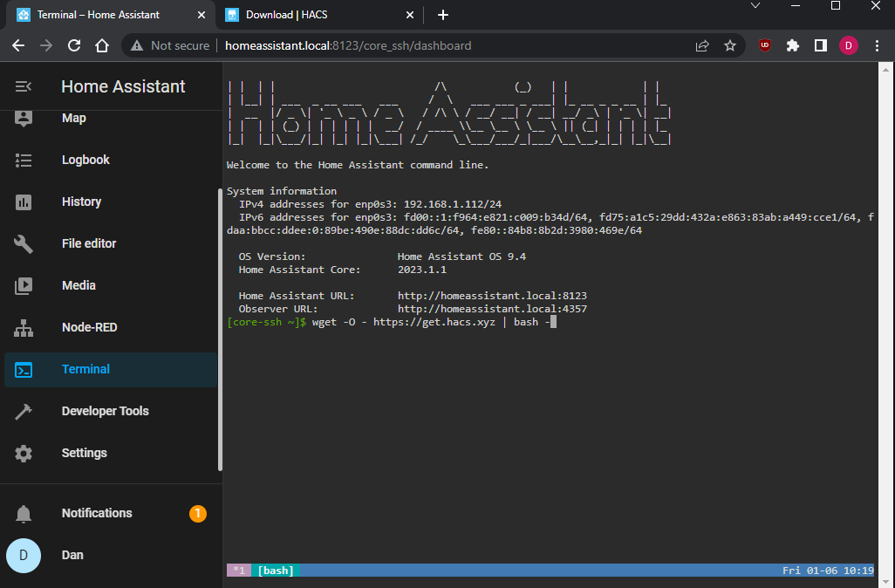Viewport: 895px width, 588px height.
Task: Open the browser Extensions puzzle icon
Action: pyautogui.click(x=793, y=45)
